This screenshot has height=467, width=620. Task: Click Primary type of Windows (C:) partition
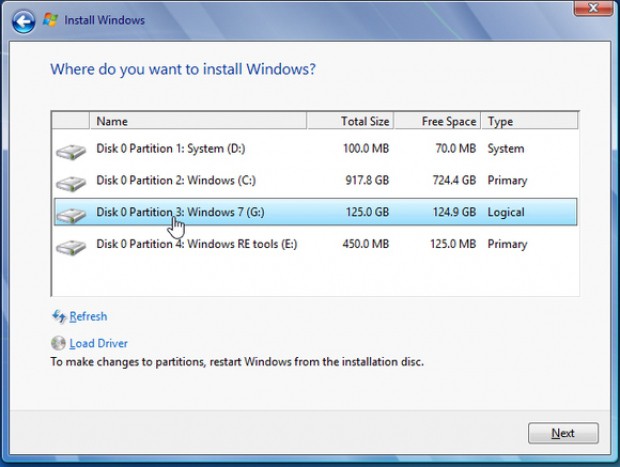pos(507,181)
